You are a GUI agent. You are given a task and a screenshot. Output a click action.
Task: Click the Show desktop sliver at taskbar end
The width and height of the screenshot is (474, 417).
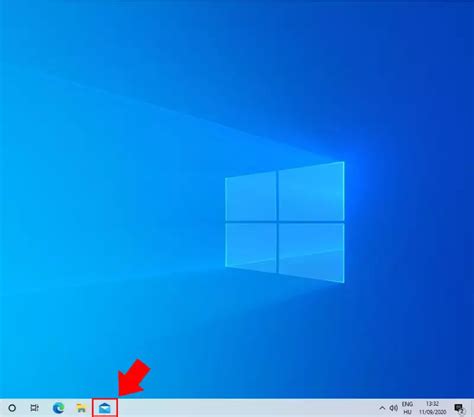coord(472,408)
